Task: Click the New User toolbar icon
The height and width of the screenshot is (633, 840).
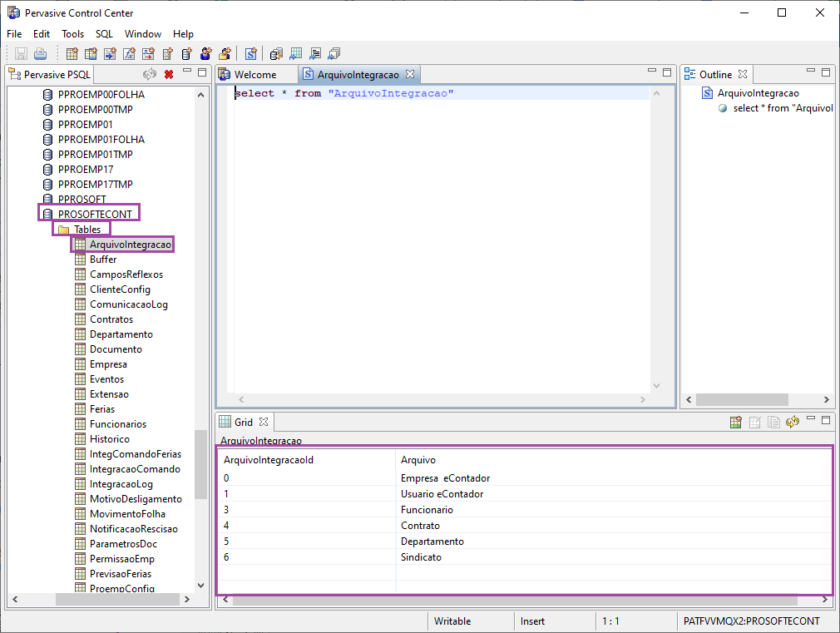Action: (x=205, y=54)
